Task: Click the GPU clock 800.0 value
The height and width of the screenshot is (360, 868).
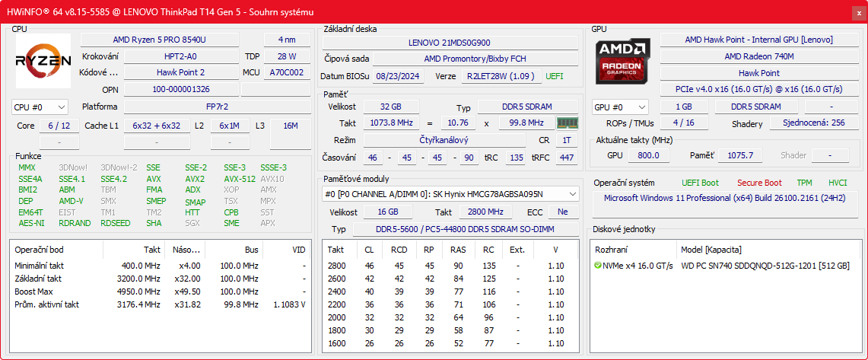Action: [x=648, y=155]
